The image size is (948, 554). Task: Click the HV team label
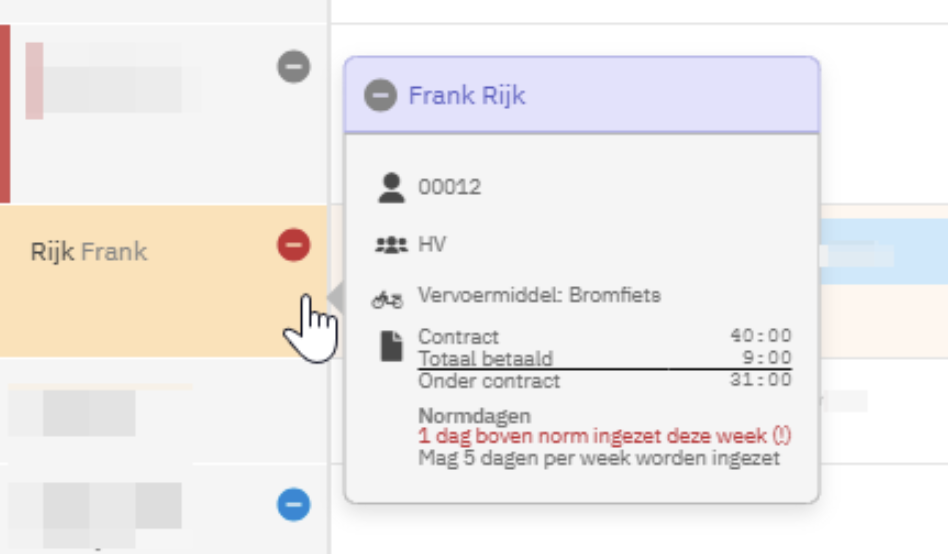(432, 244)
